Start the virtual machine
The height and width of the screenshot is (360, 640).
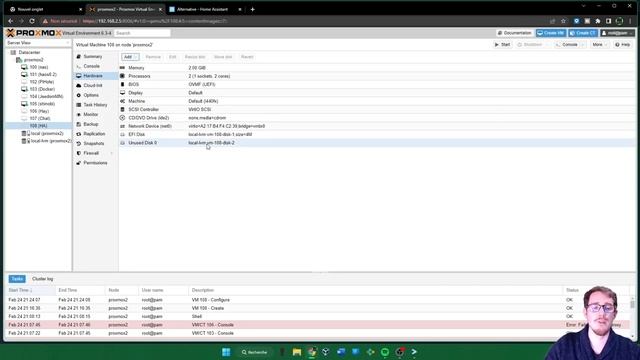click(502, 44)
